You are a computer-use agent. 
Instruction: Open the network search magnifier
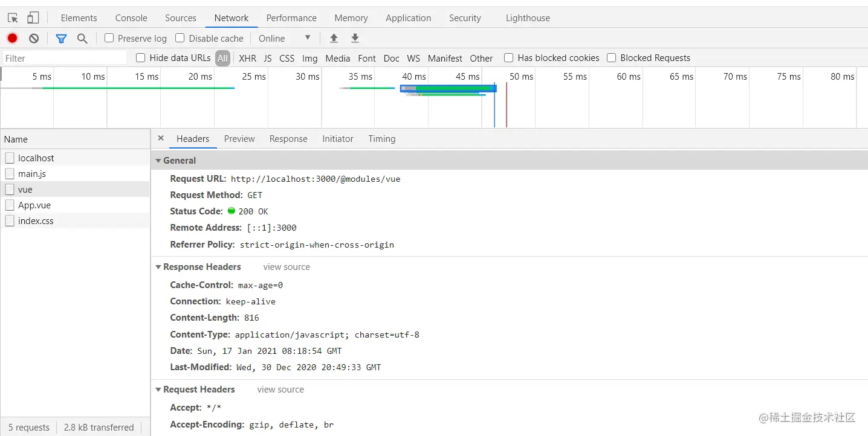pos(82,38)
